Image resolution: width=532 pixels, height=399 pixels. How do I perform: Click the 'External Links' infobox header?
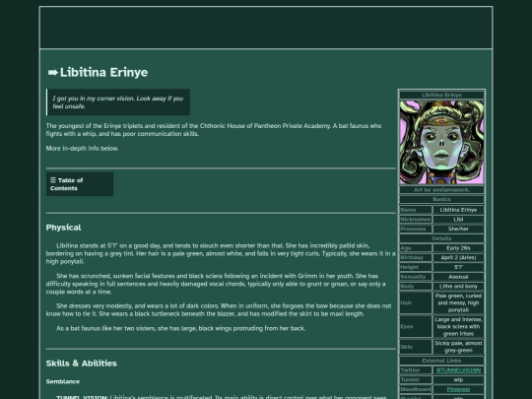coord(441,361)
